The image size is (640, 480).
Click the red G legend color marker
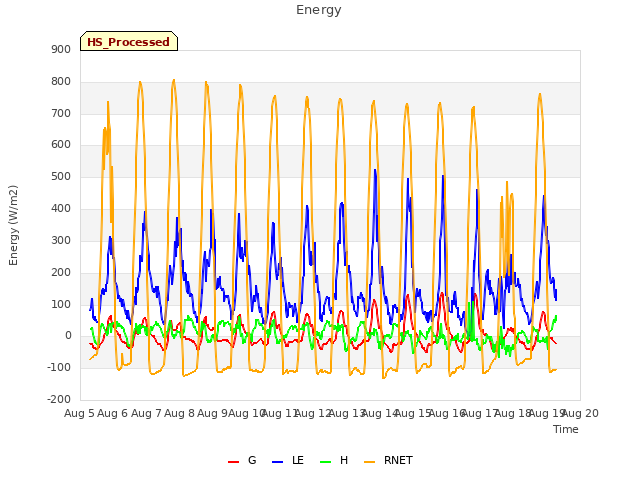(x=233, y=462)
